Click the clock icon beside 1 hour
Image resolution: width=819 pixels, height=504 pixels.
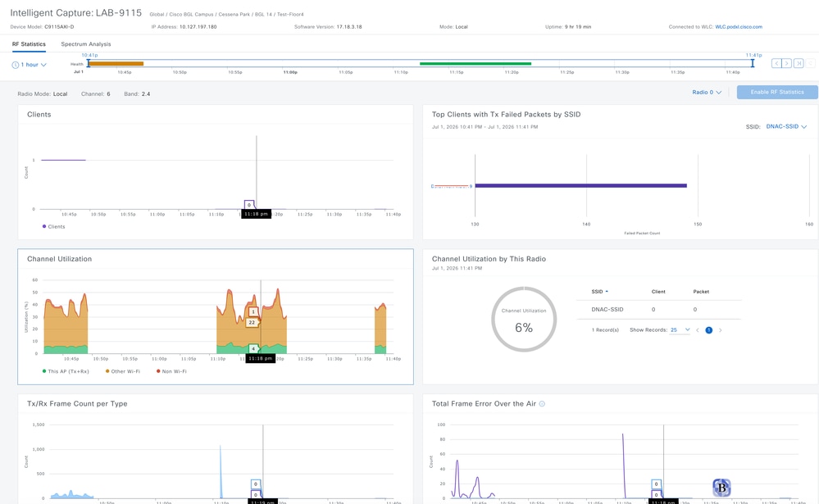click(15, 65)
